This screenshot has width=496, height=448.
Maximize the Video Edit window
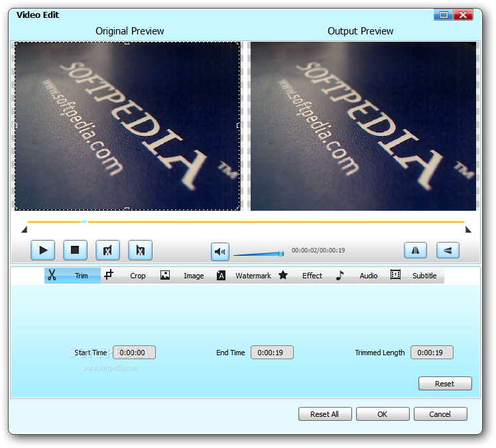(x=444, y=15)
